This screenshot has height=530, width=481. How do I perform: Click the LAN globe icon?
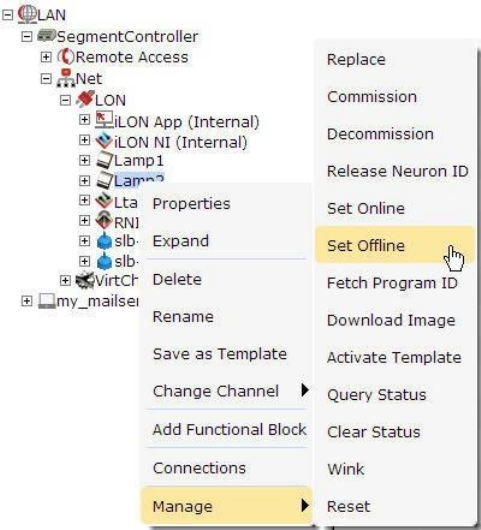coord(27,15)
